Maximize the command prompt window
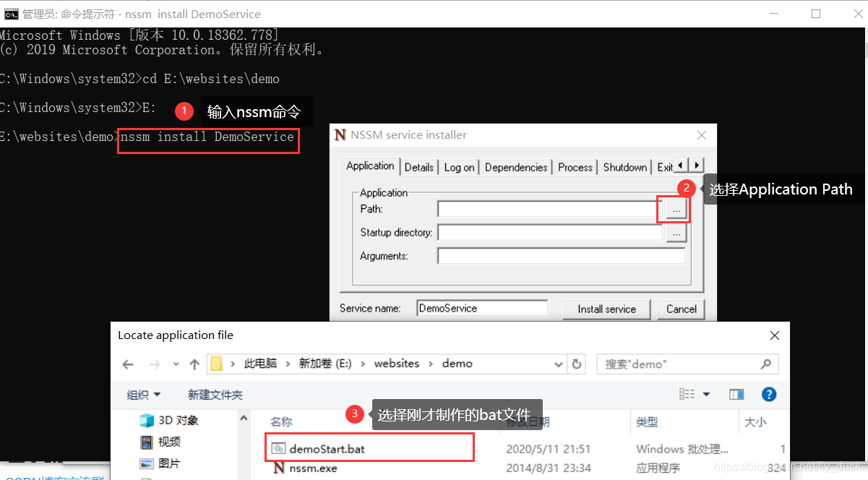 tap(816, 14)
